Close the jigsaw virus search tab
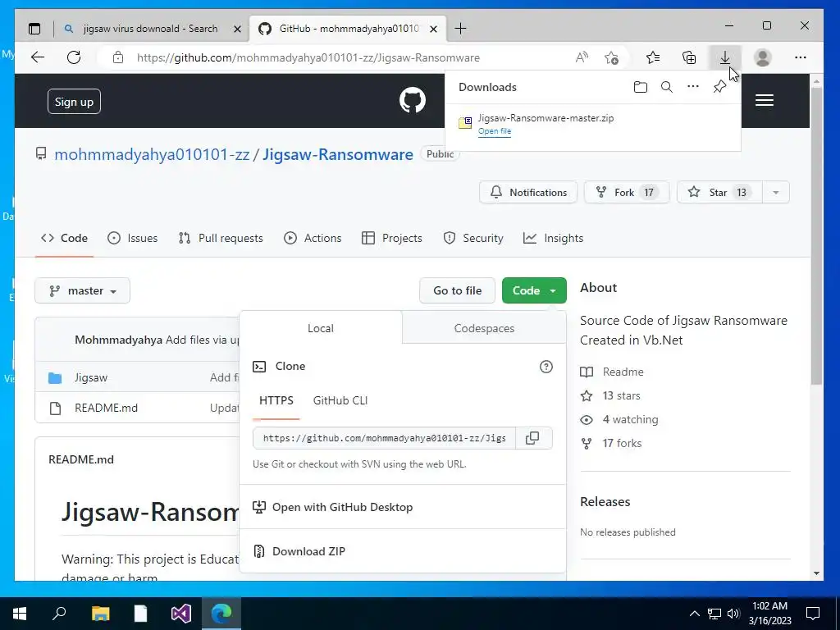The height and width of the screenshot is (630, 840). pyautogui.click(x=237, y=29)
